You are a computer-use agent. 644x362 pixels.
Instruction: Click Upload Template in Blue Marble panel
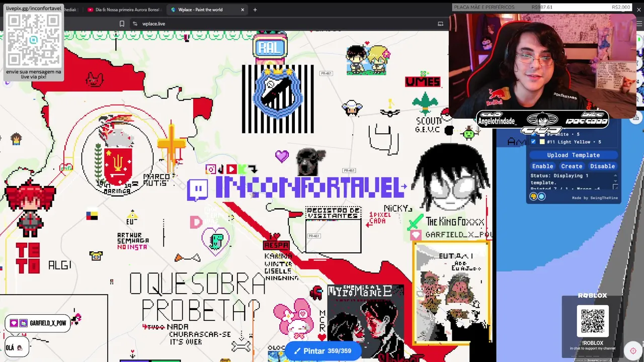click(573, 155)
